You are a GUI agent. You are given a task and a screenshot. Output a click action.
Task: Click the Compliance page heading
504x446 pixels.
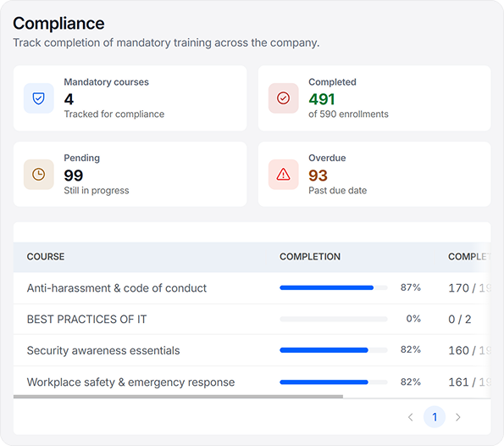[58, 24]
